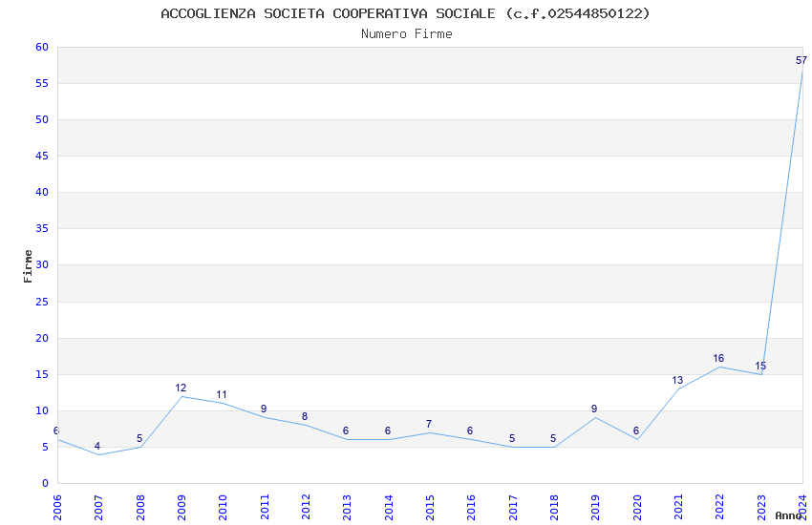The image size is (812, 525).
Task: Select the 2024 x-axis year label
Action: click(802, 508)
